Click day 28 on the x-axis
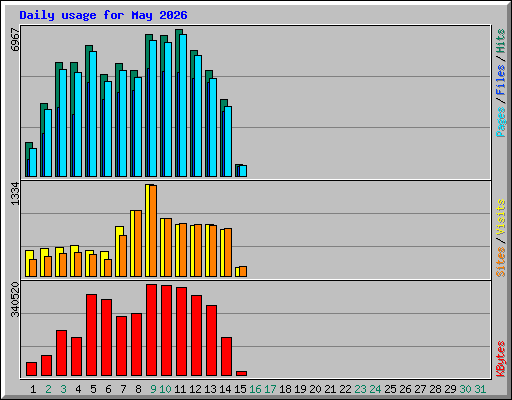512x400 pixels. (x=435, y=389)
